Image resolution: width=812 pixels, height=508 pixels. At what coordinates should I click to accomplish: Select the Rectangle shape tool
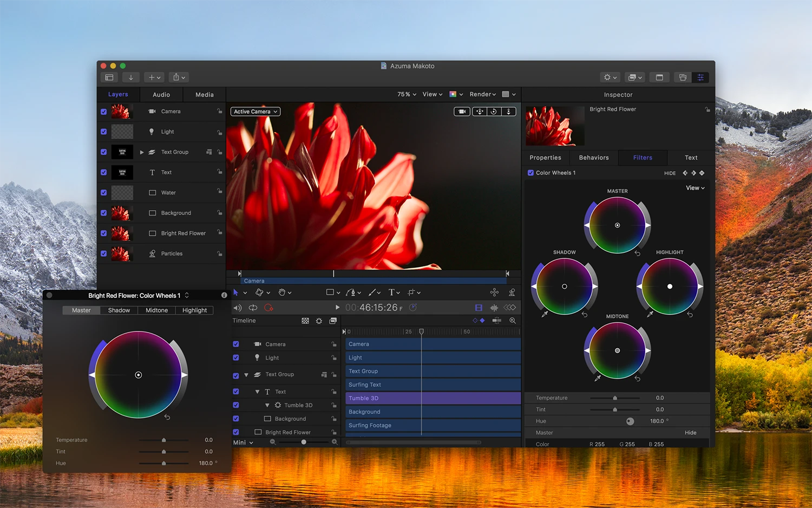coord(331,292)
